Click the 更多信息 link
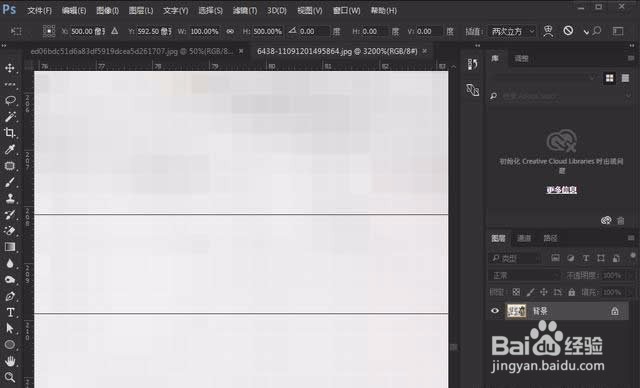 coord(561,190)
